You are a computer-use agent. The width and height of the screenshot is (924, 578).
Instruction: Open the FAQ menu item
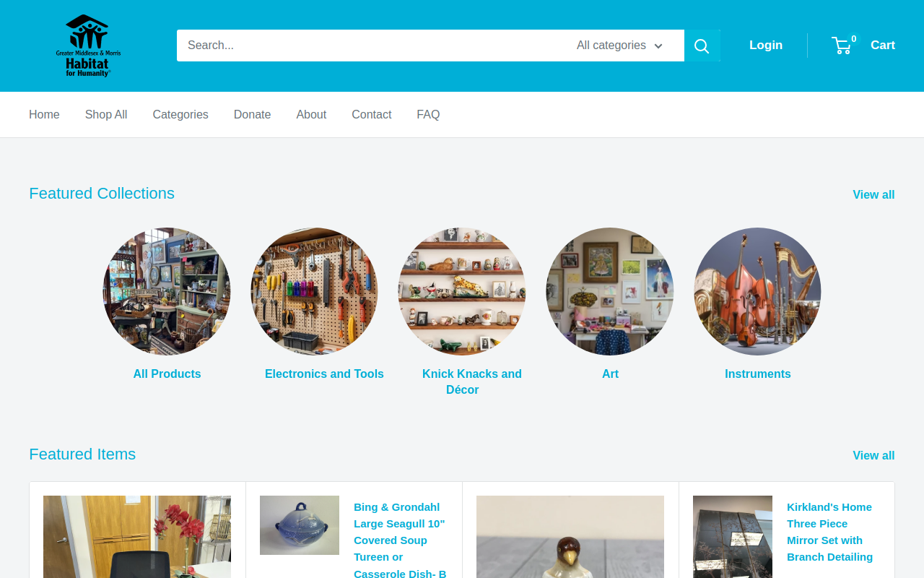428,114
